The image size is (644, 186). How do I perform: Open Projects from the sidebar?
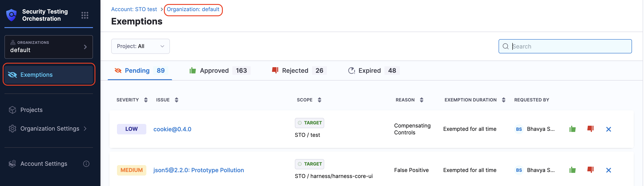click(32, 110)
